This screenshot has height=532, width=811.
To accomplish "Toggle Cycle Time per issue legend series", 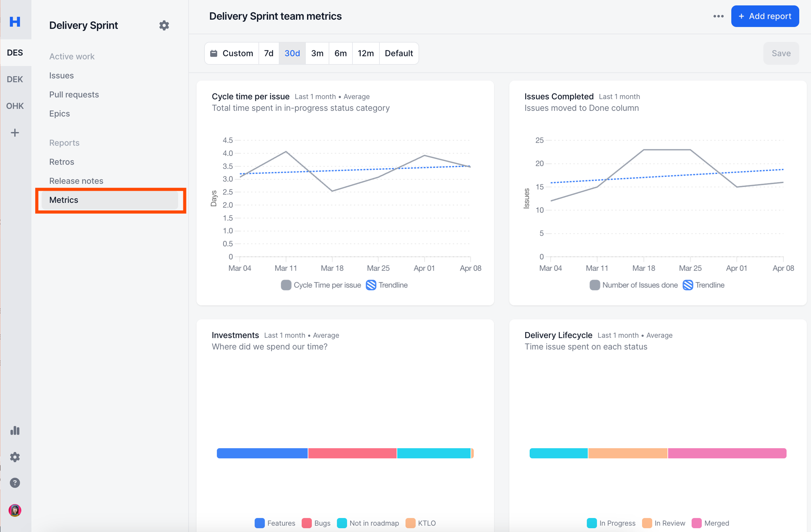I will [x=321, y=285].
